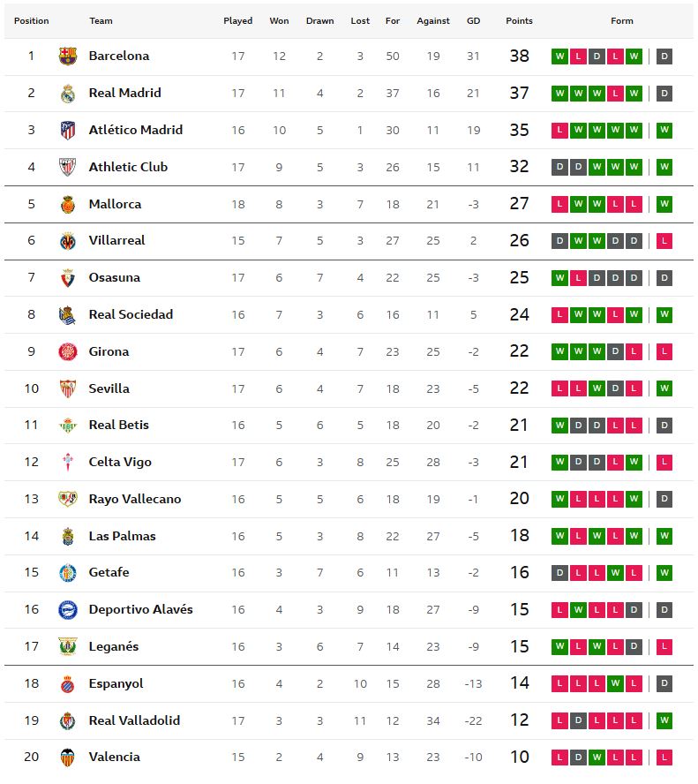Click Valencia's latest red L form badge
This screenshot has height=784, width=698.
(664, 758)
